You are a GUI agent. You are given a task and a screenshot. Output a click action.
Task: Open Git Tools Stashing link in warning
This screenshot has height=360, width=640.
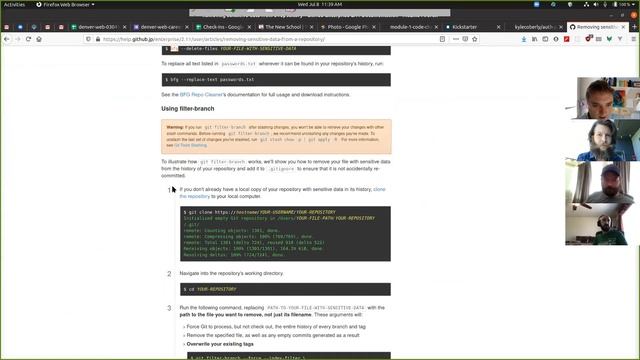pyautogui.click(x=191, y=145)
